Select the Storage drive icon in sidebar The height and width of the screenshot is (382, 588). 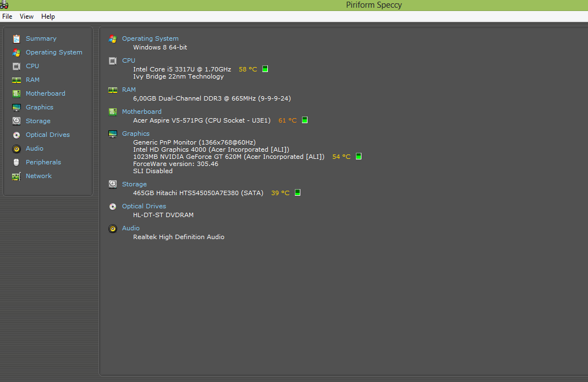(17, 121)
